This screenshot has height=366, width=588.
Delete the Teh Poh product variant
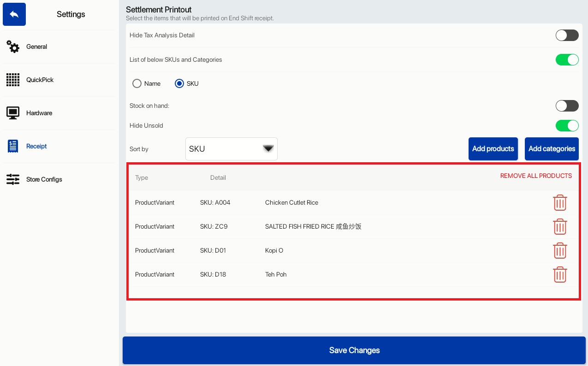[560, 274]
